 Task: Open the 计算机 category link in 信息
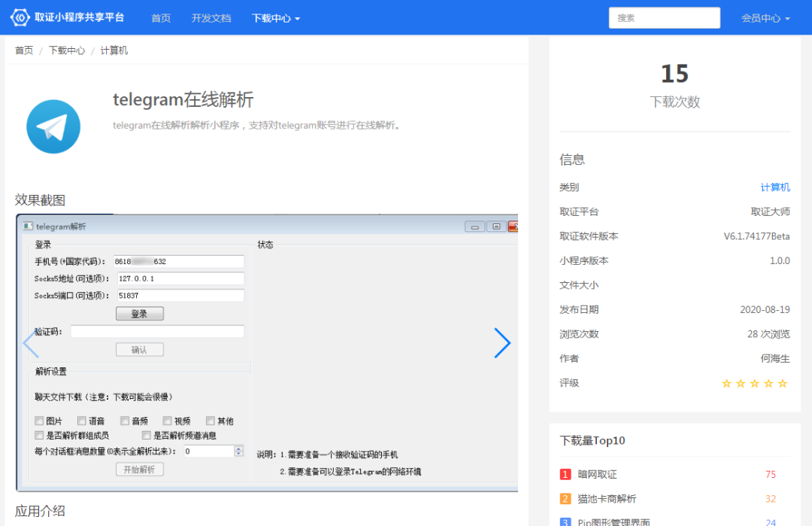click(775, 187)
